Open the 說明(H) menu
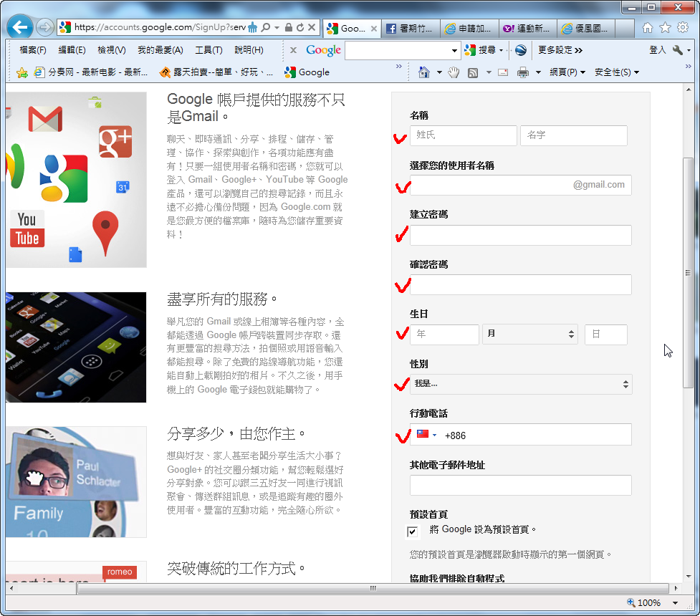This screenshot has height=616, width=700. tap(249, 50)
